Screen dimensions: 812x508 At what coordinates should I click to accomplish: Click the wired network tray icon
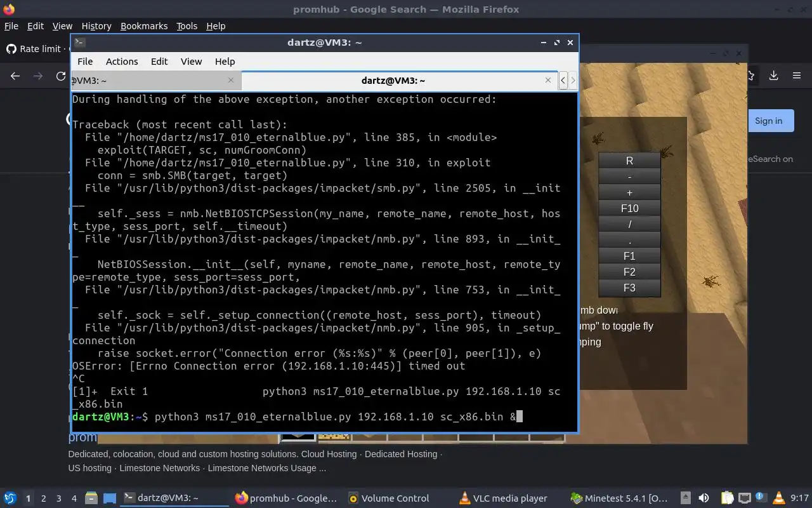pos(744,498)
